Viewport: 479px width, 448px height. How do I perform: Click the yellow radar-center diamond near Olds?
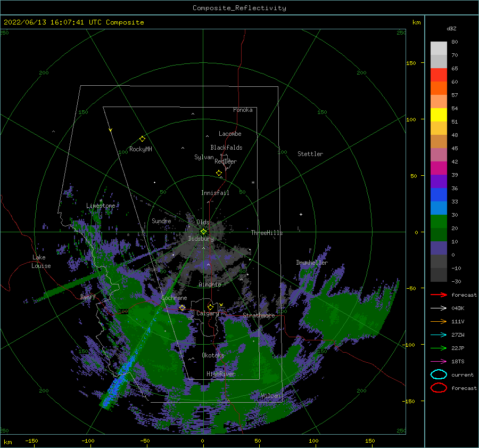[203, 232]
